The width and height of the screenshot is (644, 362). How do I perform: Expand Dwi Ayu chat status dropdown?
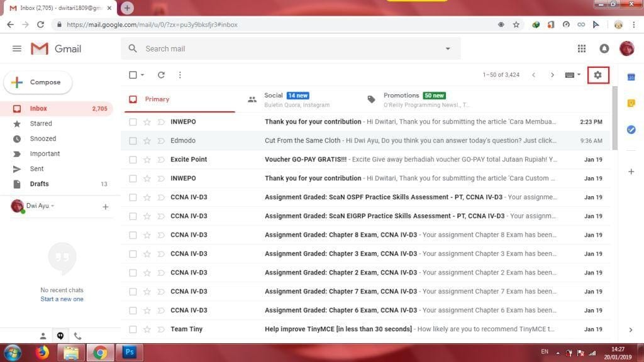pos(53,206)
